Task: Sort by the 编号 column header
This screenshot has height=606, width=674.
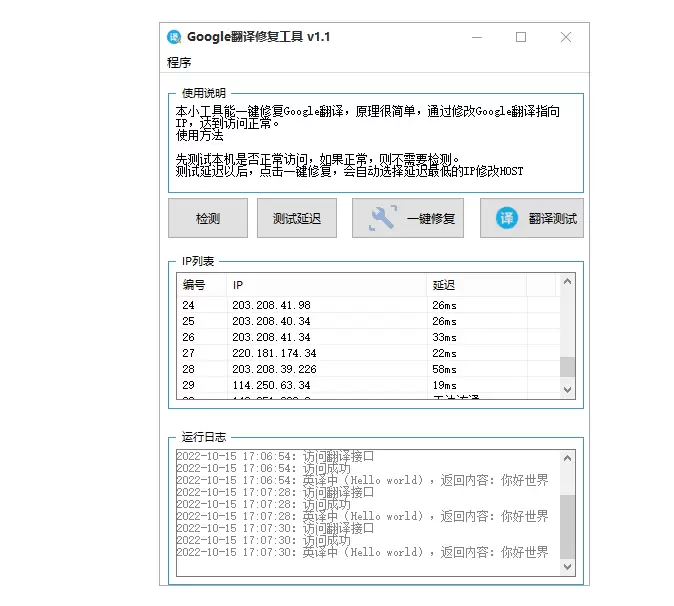Action: point(202,285)
